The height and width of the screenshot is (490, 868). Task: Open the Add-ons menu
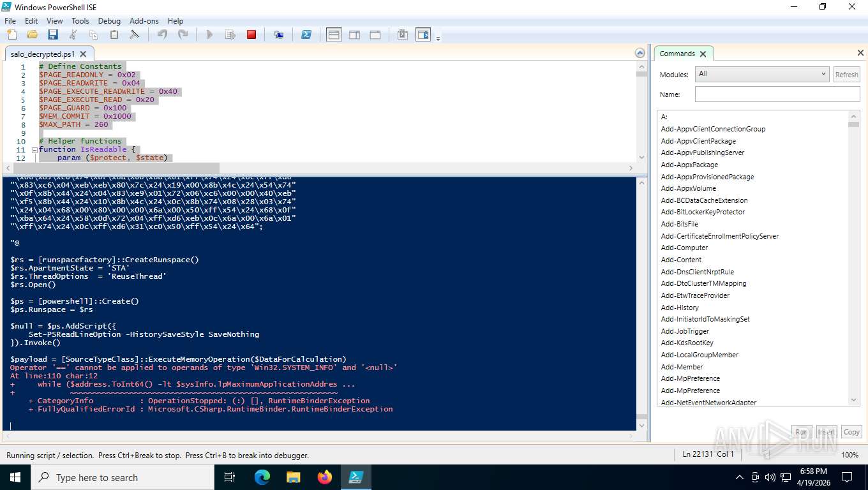coord(144,20)
